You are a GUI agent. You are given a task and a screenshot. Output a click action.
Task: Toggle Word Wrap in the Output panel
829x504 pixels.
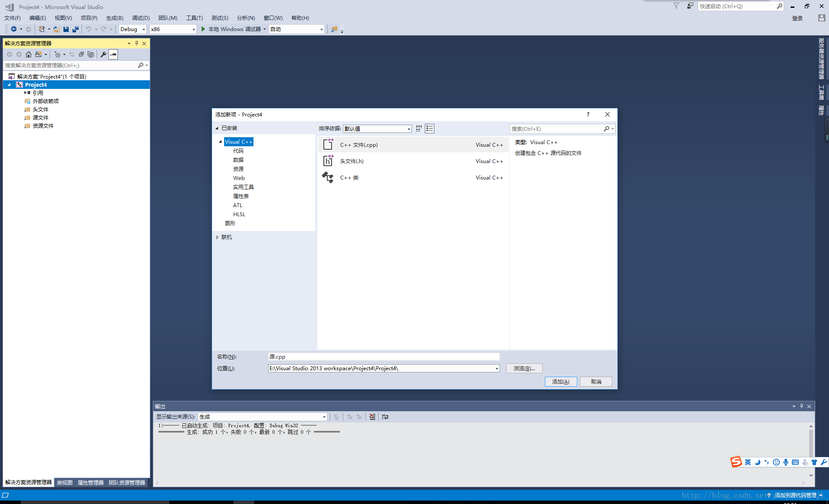pyautogui.click(x=385, y=417)
